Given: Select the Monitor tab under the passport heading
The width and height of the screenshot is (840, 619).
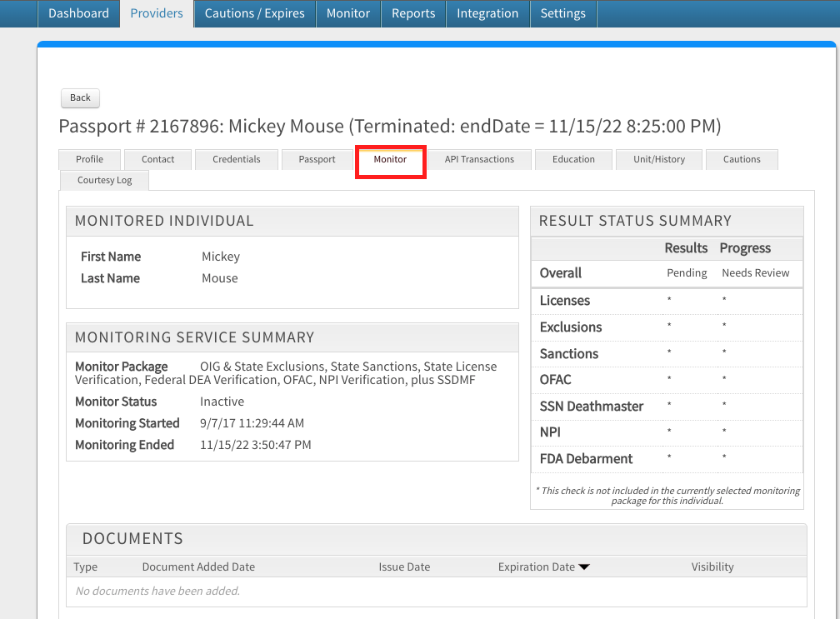Looking at the screenshot, I should (x=390, y=160).
